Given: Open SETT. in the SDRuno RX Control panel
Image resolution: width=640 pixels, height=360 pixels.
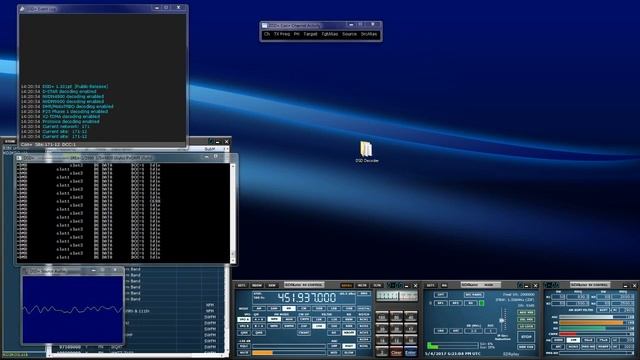Looking at the screenshot, I should (x=242, y=285).
